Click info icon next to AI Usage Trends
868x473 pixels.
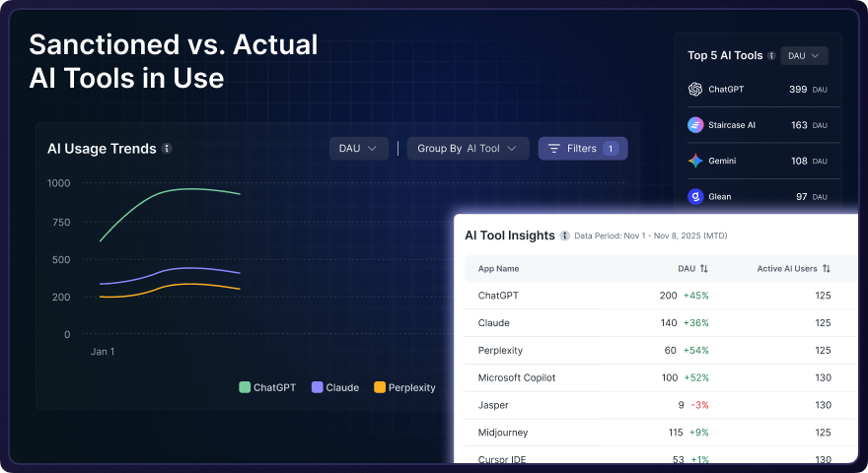point(167,149)
